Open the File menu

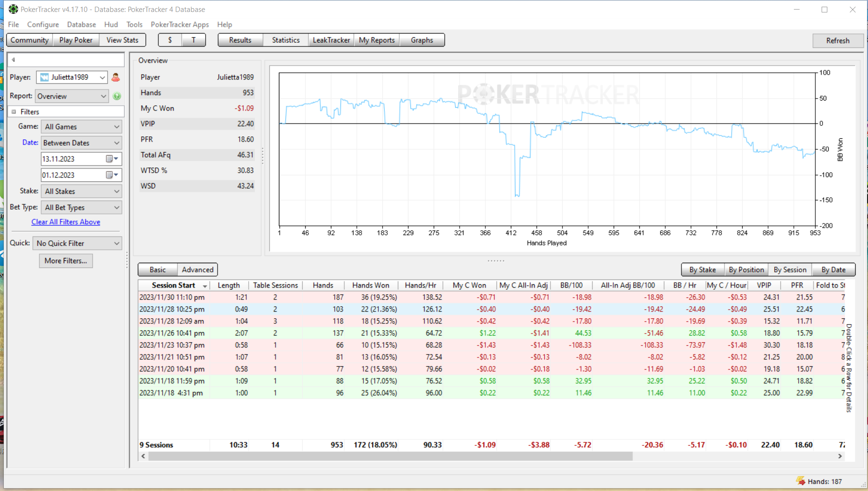coord(13,24)
